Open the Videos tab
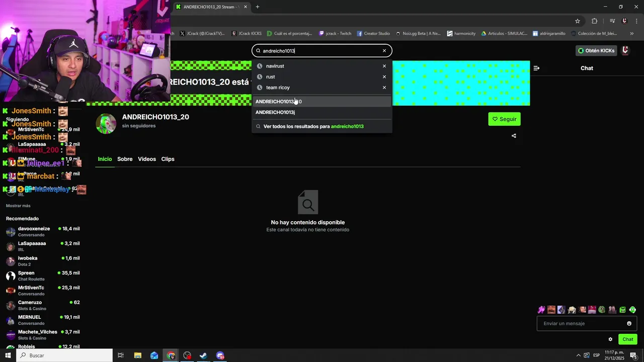 click(147, 159)
